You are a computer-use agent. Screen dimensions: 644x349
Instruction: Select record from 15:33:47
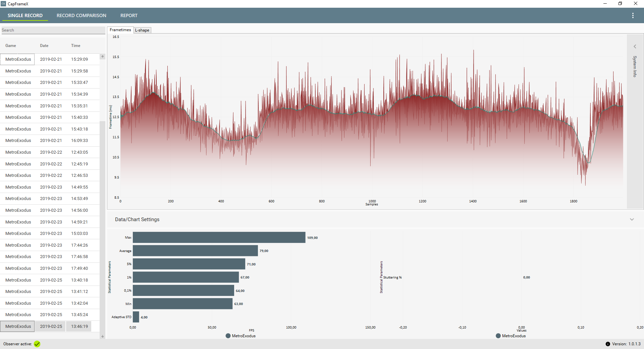coord(50,83)
